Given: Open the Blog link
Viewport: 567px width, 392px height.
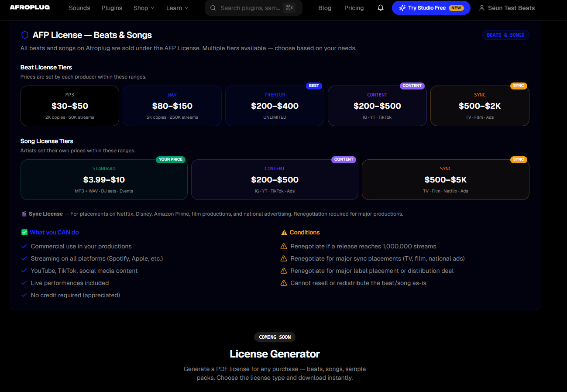Looking at the screenshot, I should click(325, 8).
